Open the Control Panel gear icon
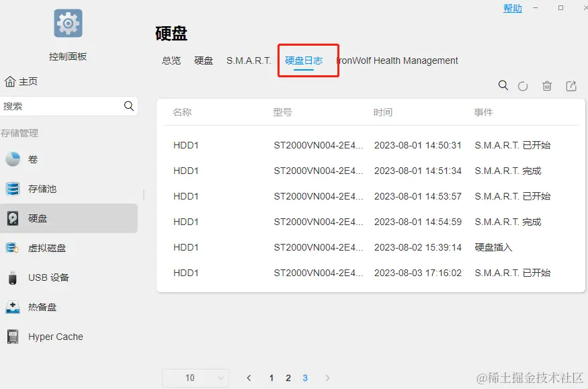 pyautogui.click(x=68, y=24)
